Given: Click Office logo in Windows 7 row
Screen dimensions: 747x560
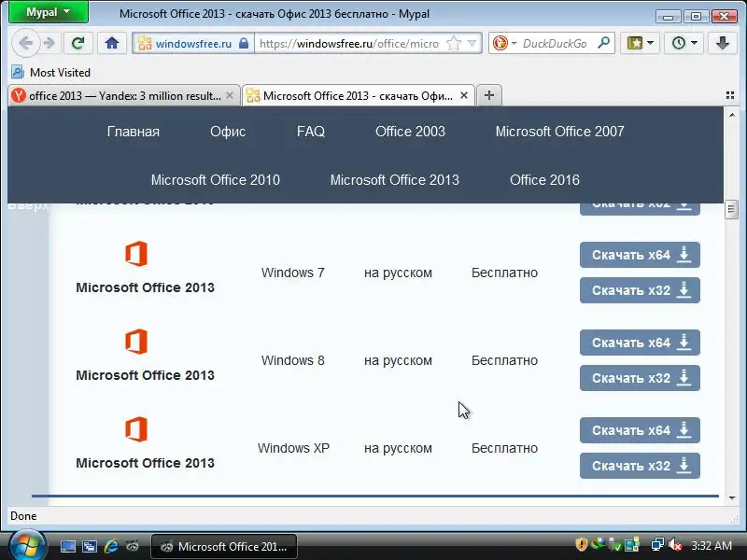Looking at the screenshot, I should pos(136,254).
